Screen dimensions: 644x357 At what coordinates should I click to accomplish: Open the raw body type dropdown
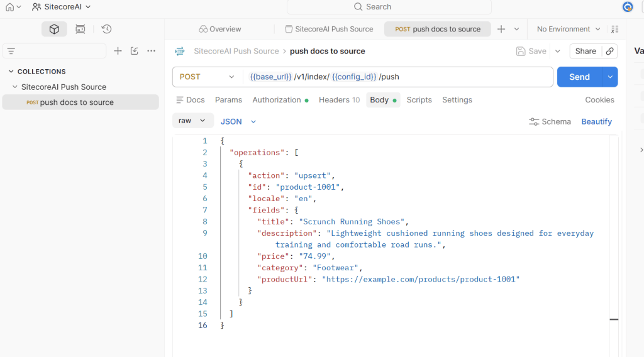point(192,121)
